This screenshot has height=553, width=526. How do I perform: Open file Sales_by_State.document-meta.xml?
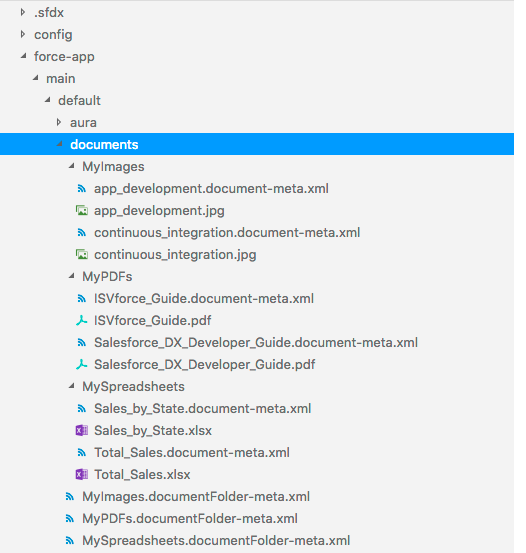click(x=202, y=409)
